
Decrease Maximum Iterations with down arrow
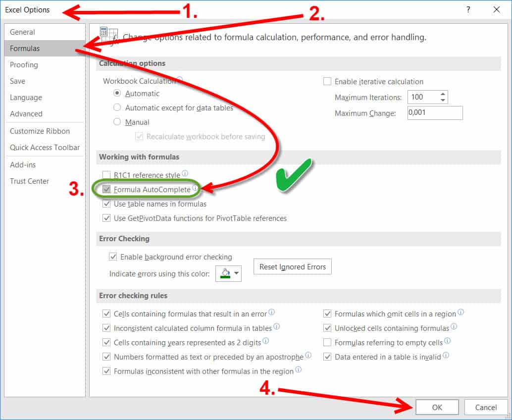(x=443, y=100)
